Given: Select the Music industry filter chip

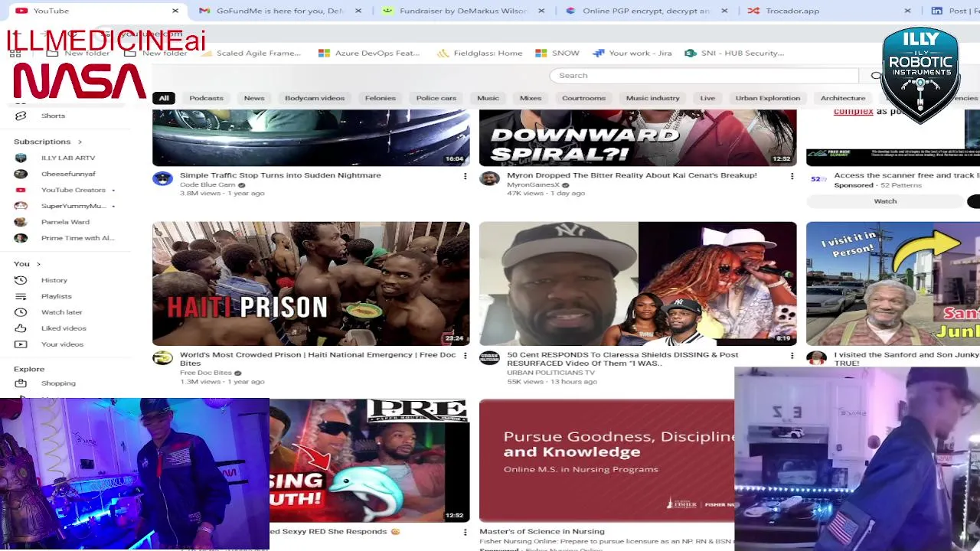Looking at the screenshot, I should 652,98.
